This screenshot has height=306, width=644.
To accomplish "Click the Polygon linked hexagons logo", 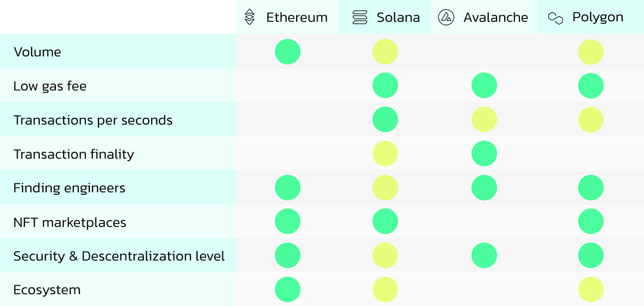I will point(555,18).
